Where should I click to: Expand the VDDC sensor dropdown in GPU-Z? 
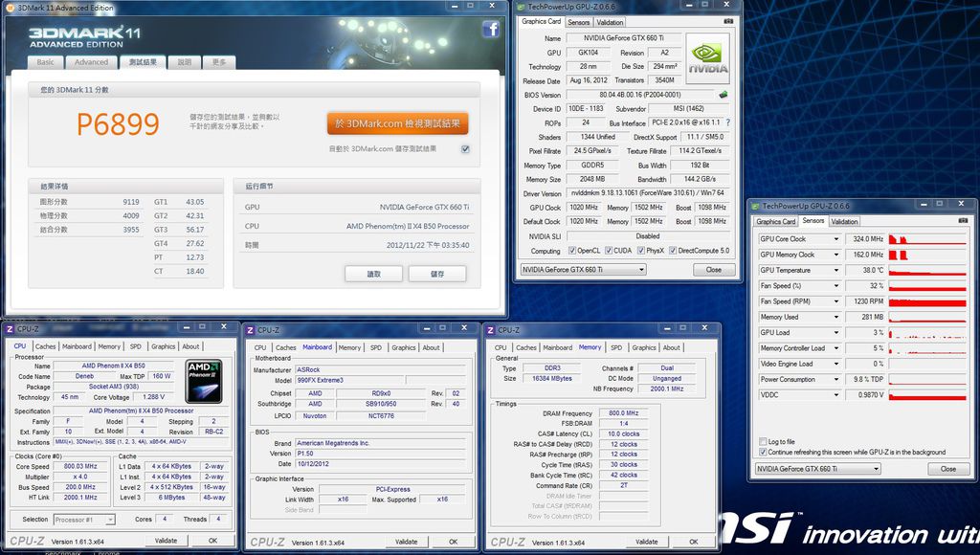835,395
